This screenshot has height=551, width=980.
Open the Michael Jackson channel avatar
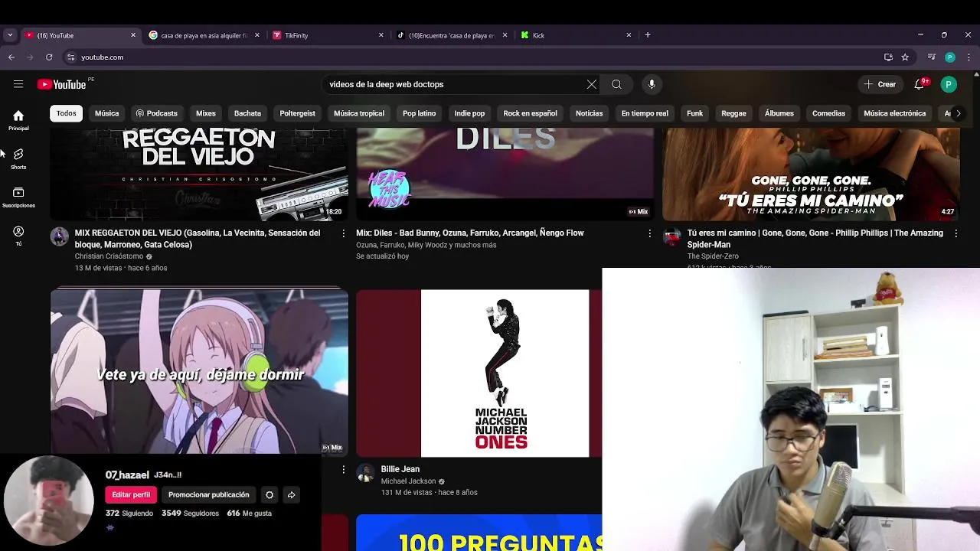click(366, 473)
